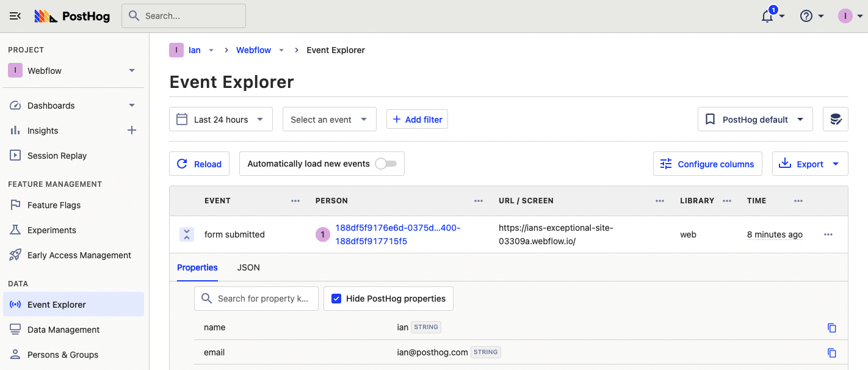
Task: Open Session Replay in the sidebar
Action: (57, 156)
